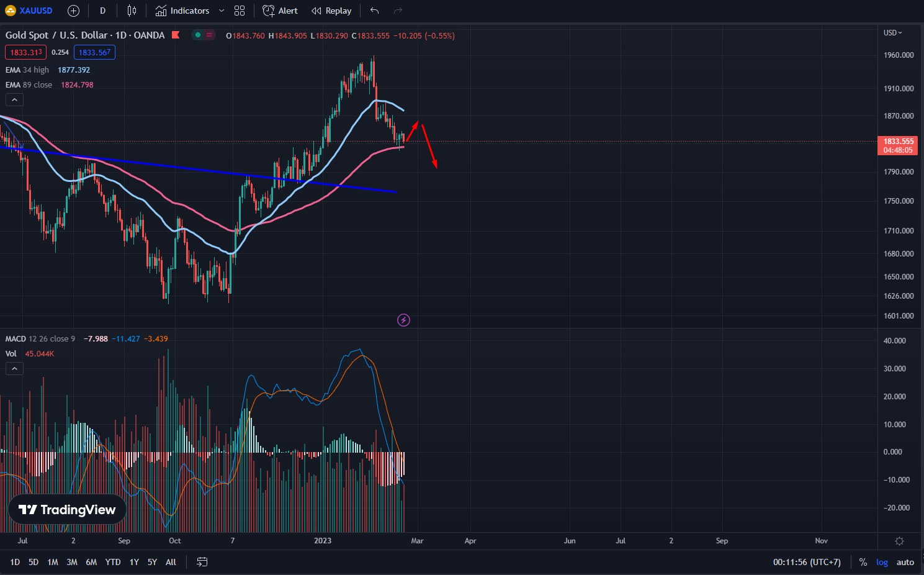Collapse the main chart indicator legend
924x575 pixels.
click(14, 99)
